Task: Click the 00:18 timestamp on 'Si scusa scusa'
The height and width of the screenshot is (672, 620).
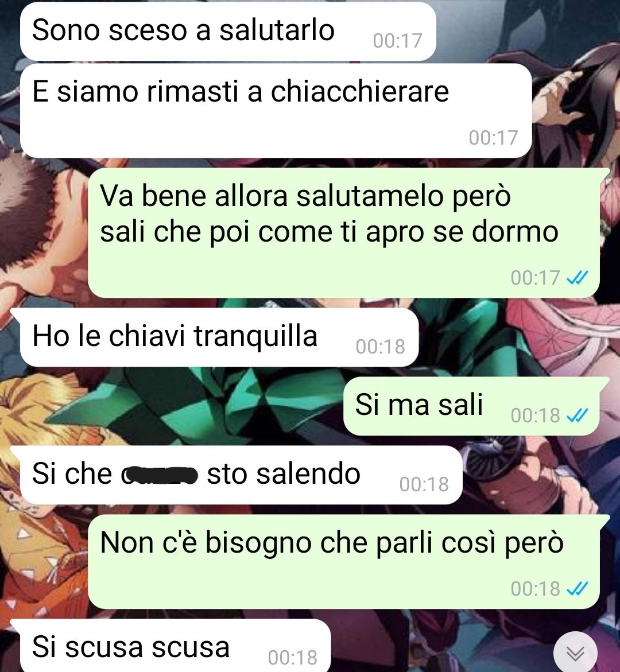Action: [293, 658]
